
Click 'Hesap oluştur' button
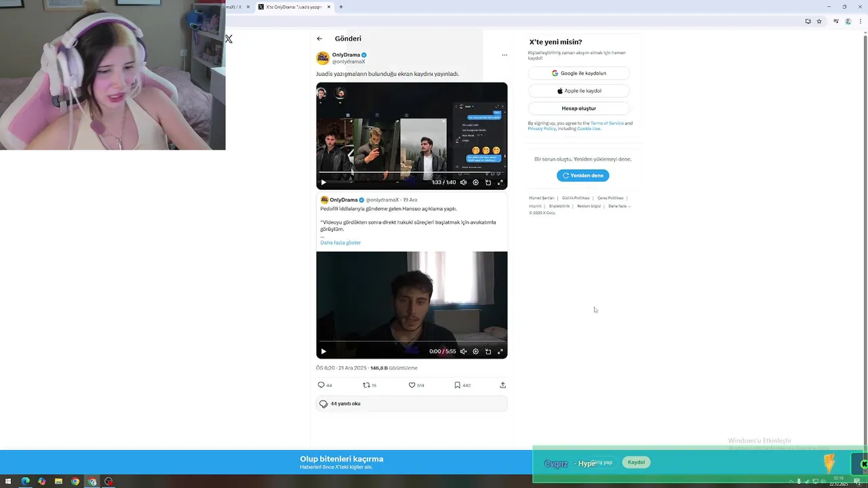(578, 108)
